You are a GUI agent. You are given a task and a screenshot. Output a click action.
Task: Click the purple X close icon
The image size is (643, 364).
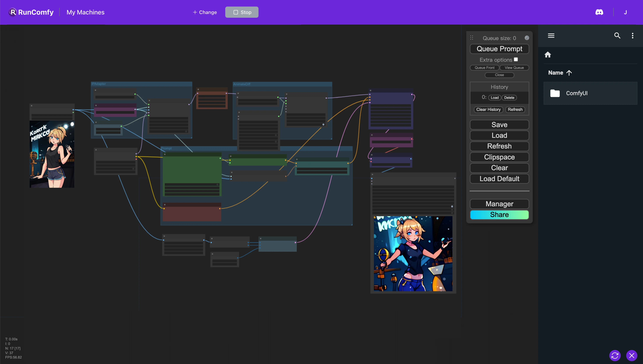632,355
